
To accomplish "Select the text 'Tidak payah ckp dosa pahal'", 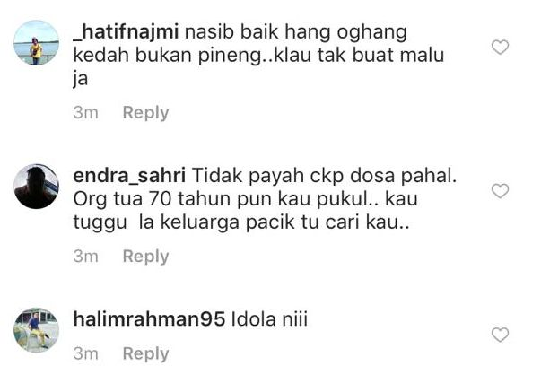I will [323, 175].
